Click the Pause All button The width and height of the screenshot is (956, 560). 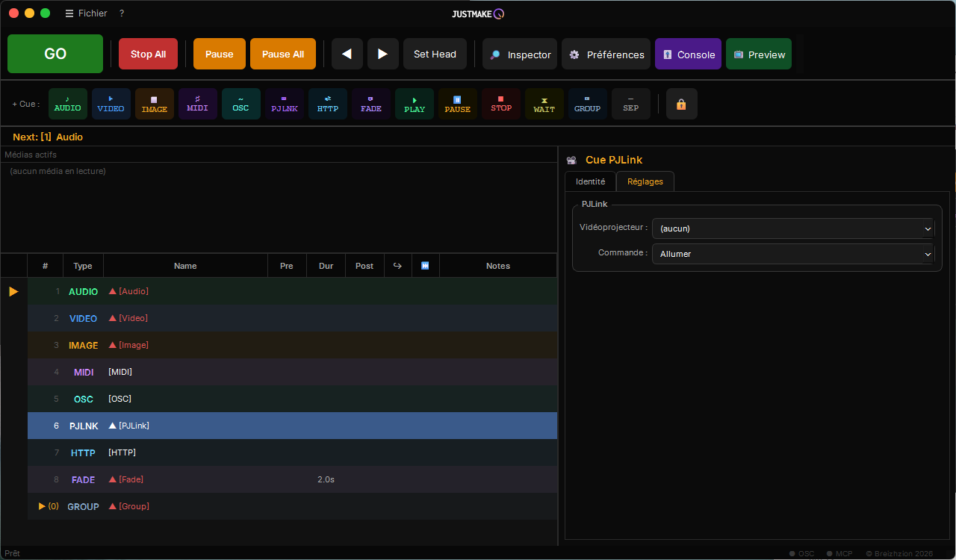coord(283,54)
